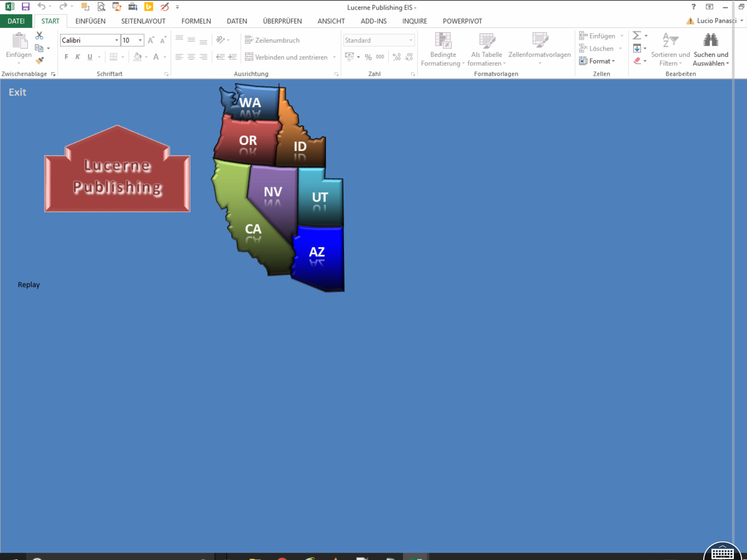
Task: Click the Fill down arrow icon
Action: point(637,48)
